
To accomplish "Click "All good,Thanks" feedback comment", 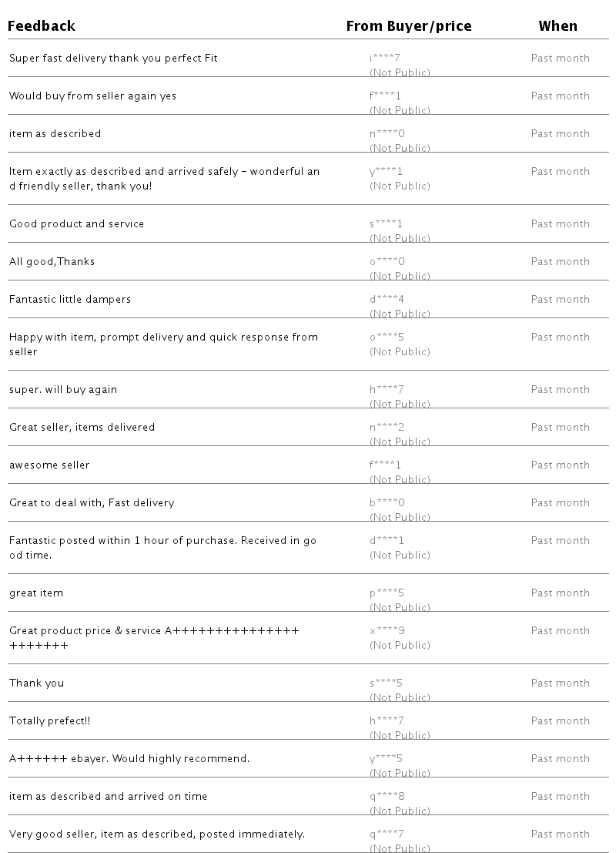I will click(52, 262).
